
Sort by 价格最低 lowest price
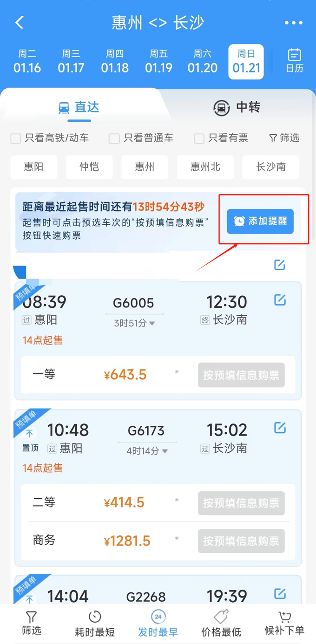tap(221, 623)
